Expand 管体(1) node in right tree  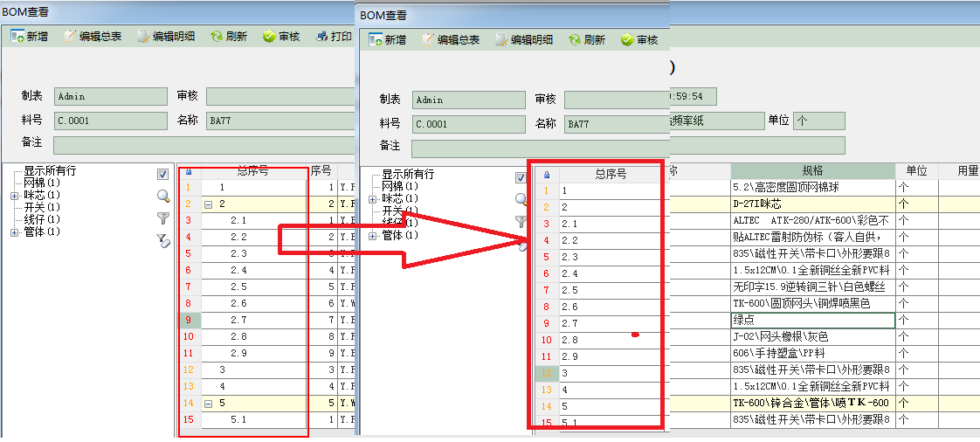[372, 236]
